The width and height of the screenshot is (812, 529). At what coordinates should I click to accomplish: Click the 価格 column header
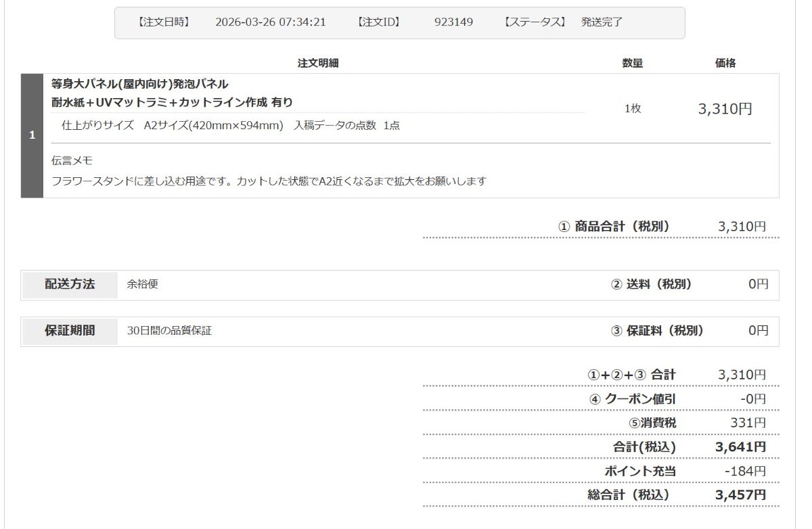coord(725,63)
